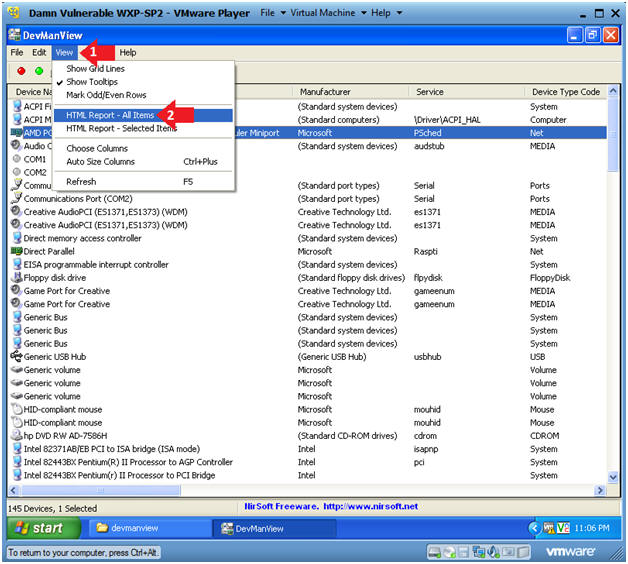Click the vertical scrollbar up arrow
Screen dimensions: 628x564
coord(613,91)
